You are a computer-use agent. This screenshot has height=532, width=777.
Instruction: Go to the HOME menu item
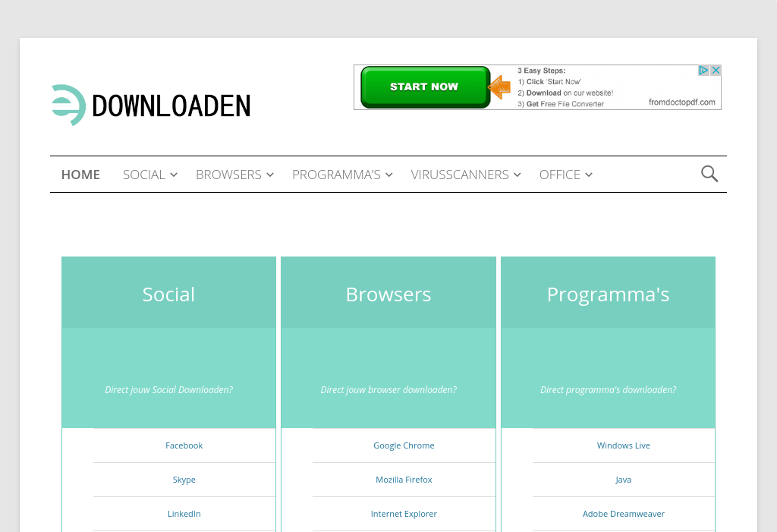coord(80,175)
